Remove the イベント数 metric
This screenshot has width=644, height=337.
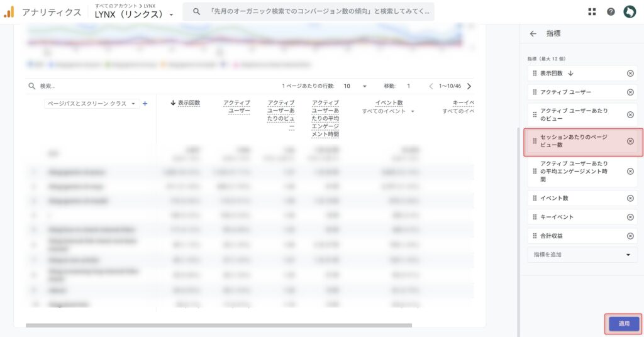click(x=630, y=199)
